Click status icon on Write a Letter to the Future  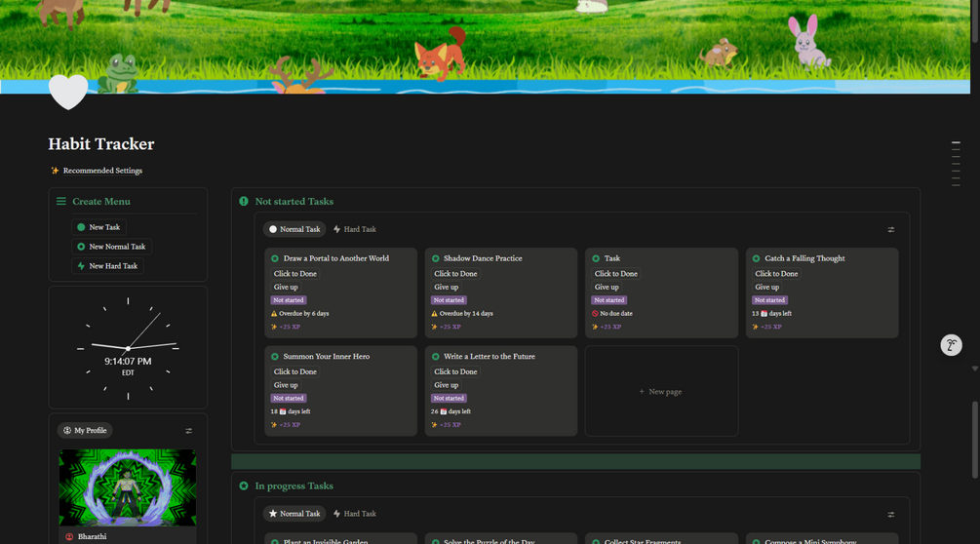pos(436,357)
